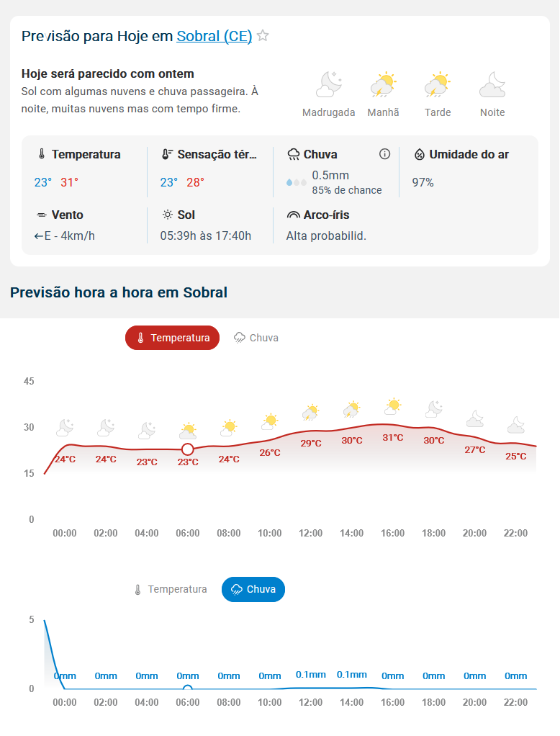Screen dimensions: 560x736
Task: Click the Arco-íris rainbow icon
Action: (x=293, y=215)
